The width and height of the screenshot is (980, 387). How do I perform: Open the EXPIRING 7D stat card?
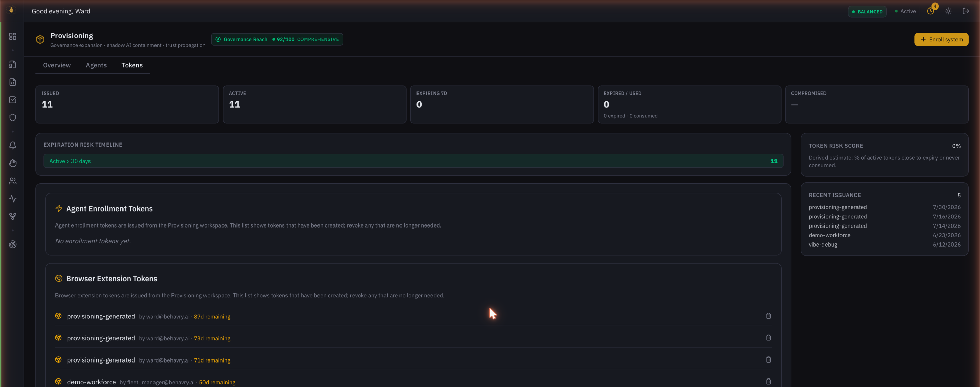click(502, 104)
